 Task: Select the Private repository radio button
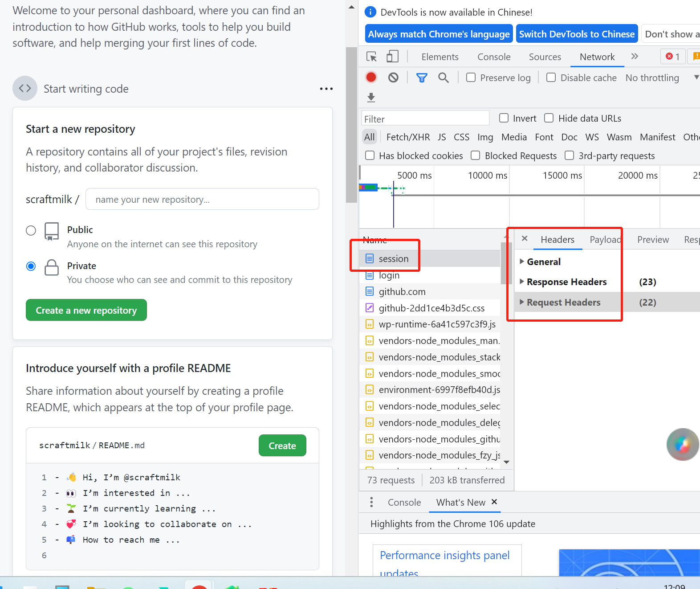(x=31, y=266)
